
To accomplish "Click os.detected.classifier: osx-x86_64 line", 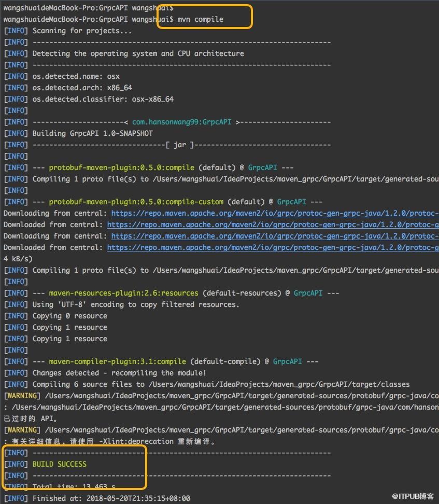I will pos(89,100).
